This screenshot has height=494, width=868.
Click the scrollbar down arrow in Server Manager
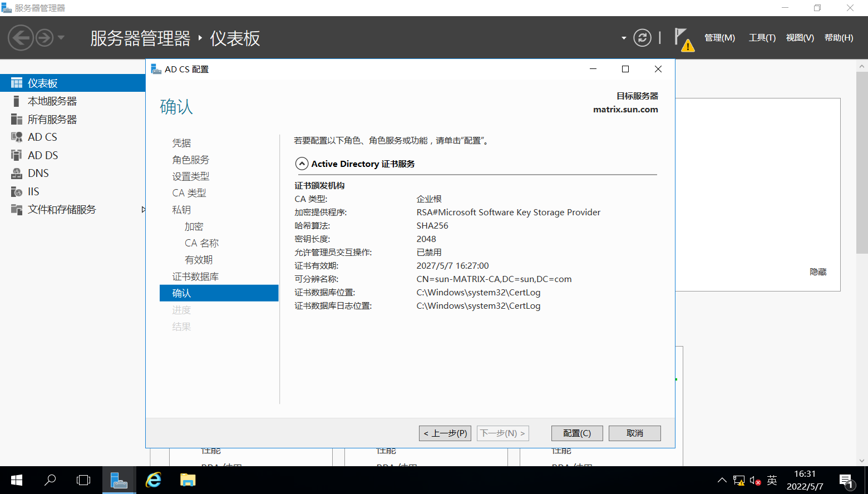[x=862, y=461]
